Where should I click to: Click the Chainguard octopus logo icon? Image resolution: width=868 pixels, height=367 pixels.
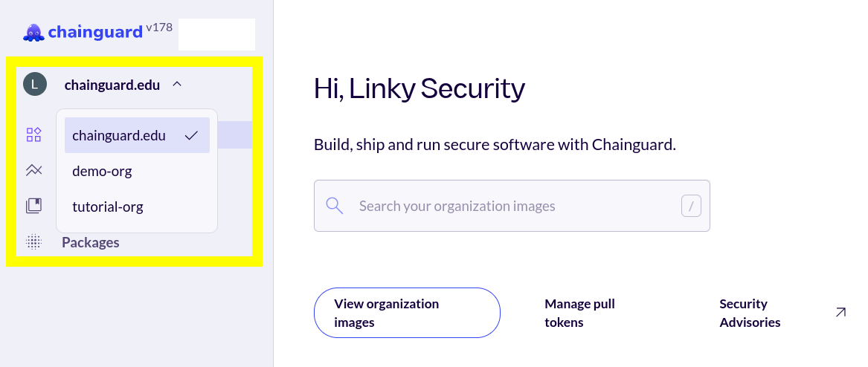pos(33,32)
